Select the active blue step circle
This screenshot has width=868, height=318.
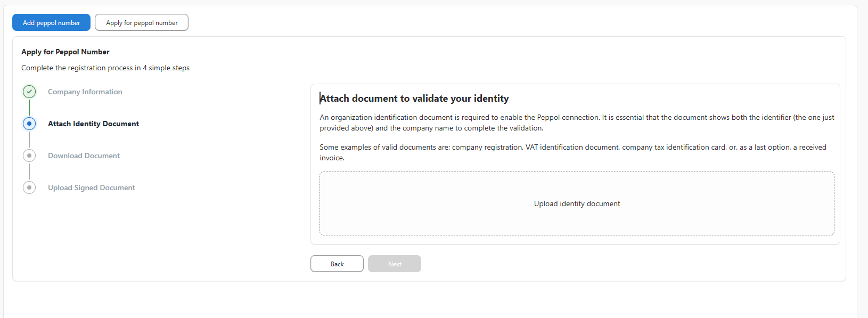(29, 124)
